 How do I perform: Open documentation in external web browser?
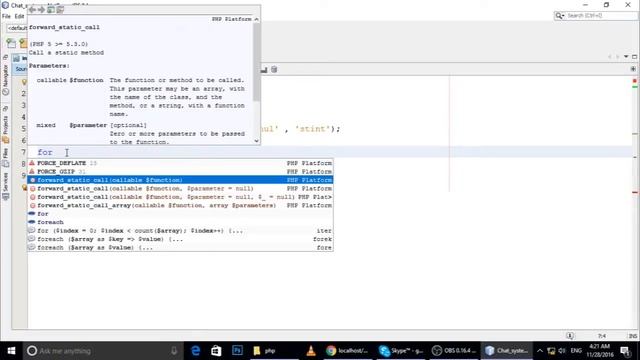tap(51, 10)
